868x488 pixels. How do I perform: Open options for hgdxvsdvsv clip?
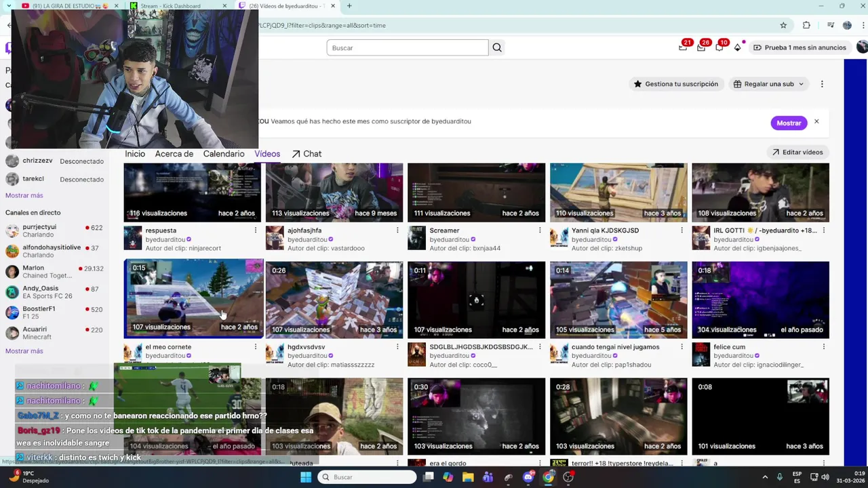click(397, 347)
